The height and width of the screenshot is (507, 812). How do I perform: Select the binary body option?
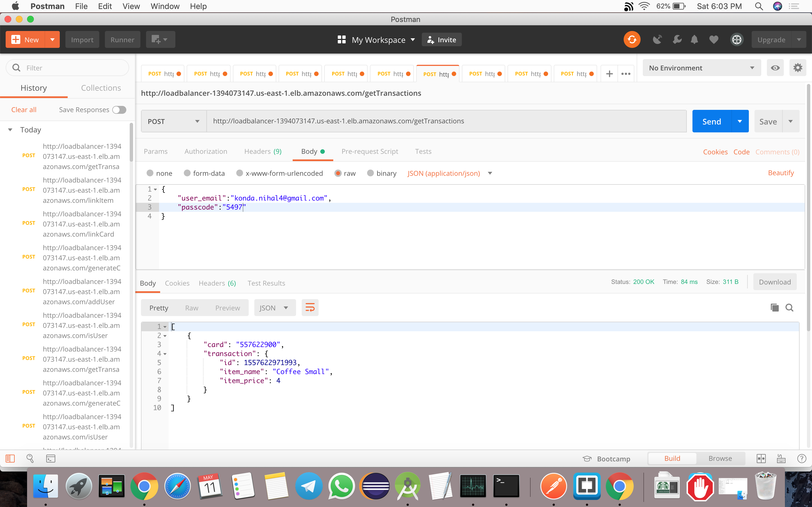coord(371,173)
